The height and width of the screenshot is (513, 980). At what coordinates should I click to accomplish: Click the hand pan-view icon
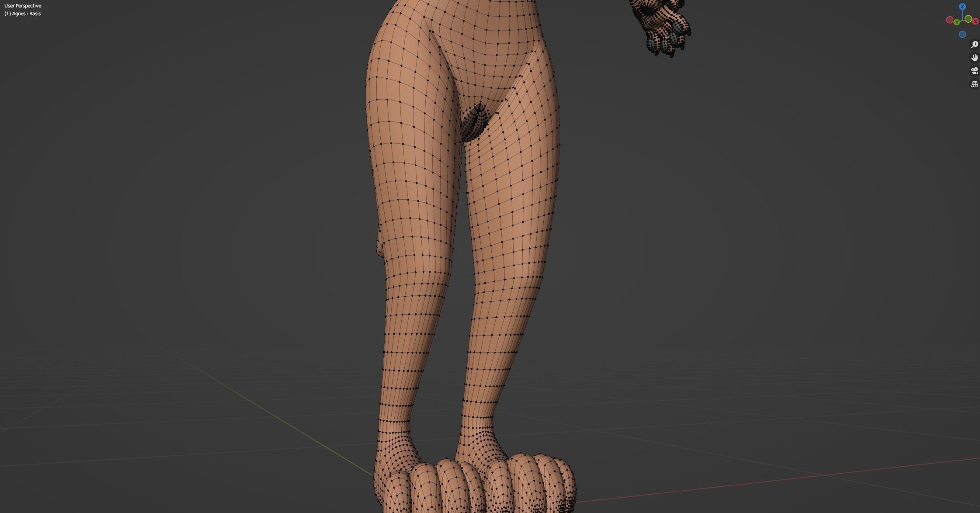click(x=974, y=58)
